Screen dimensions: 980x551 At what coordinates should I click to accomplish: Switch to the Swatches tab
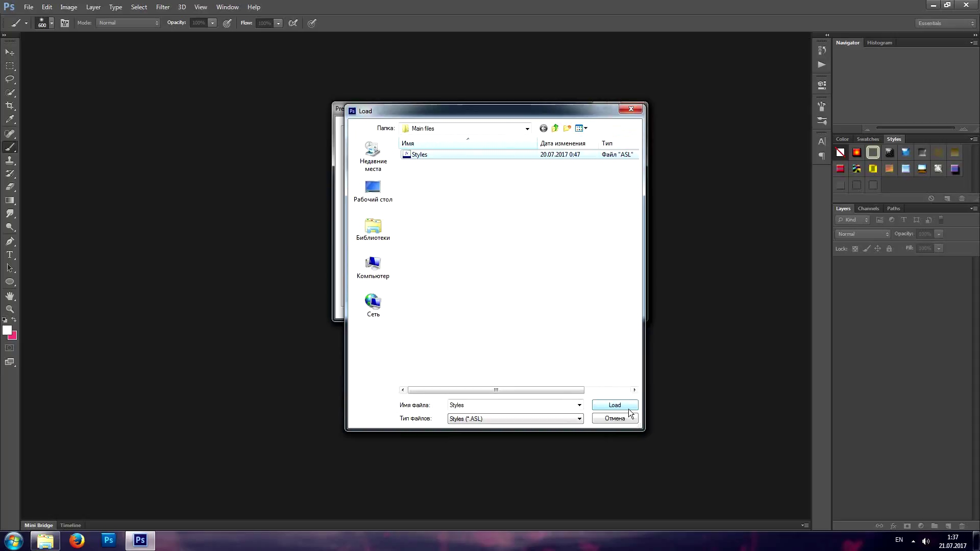[x=868, y=139]
